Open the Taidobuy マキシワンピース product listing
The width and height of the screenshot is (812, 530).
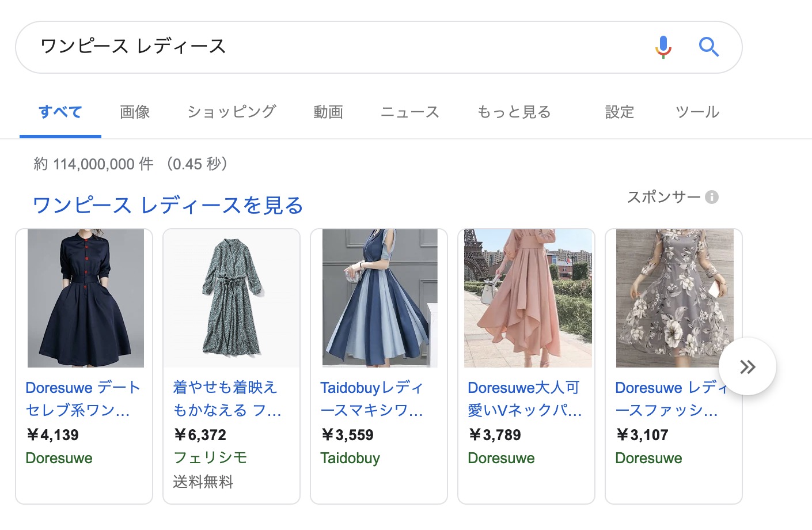point(371,399)
